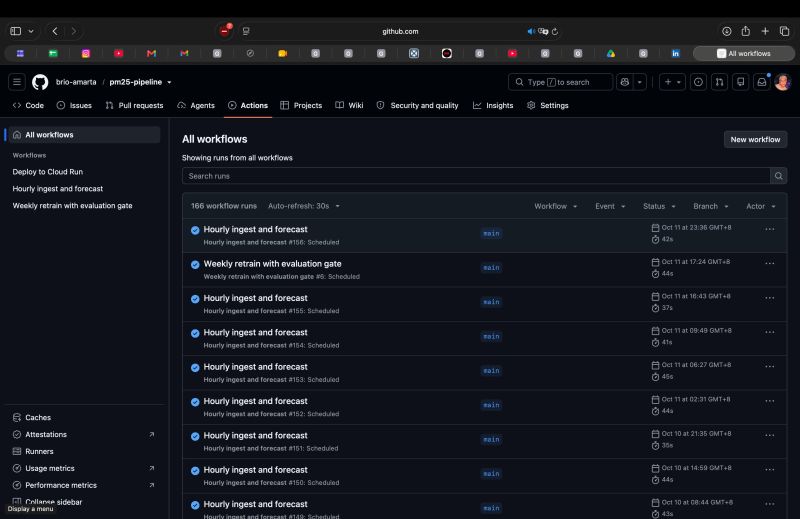
Task: Open the Google Drive pinned tab
Action: click(x=611, y=53)
